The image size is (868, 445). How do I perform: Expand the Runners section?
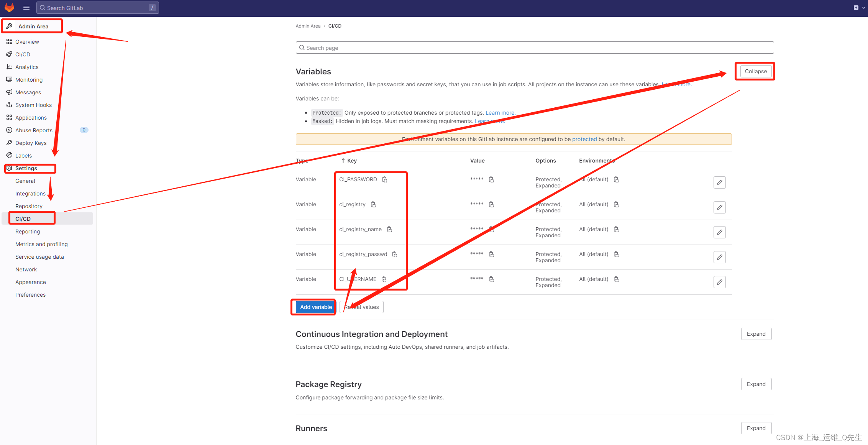click(756, 428)
